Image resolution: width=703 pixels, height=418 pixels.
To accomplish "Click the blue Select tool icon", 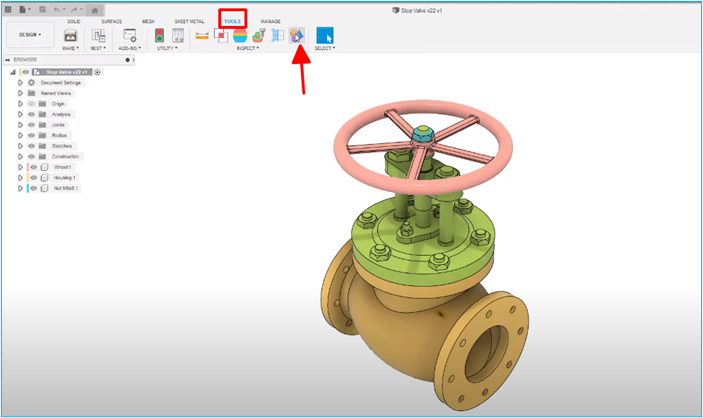I will [x=325, y=35].
